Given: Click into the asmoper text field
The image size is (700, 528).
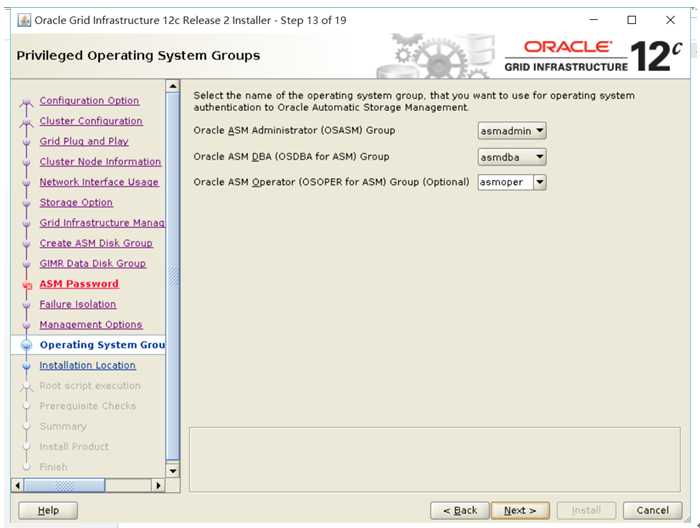Looking at the screenshot, I should (505, 182).
